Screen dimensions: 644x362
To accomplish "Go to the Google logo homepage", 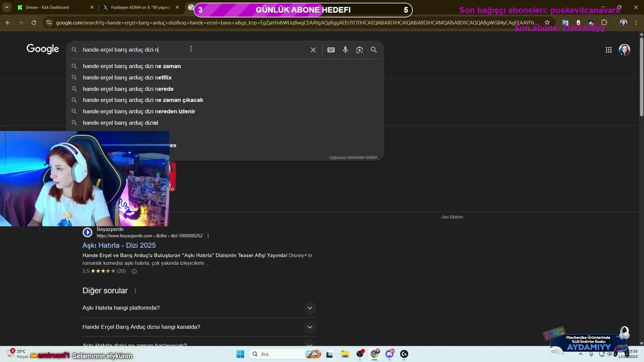I will [x=43, y=49].
